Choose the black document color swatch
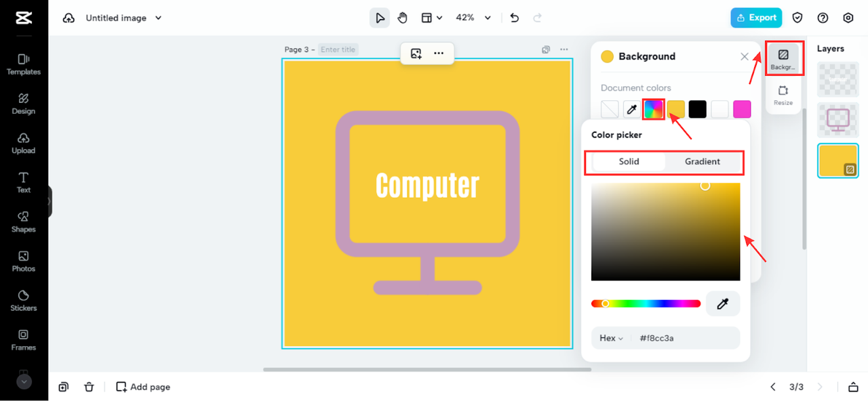 click(x=698, y=109)
